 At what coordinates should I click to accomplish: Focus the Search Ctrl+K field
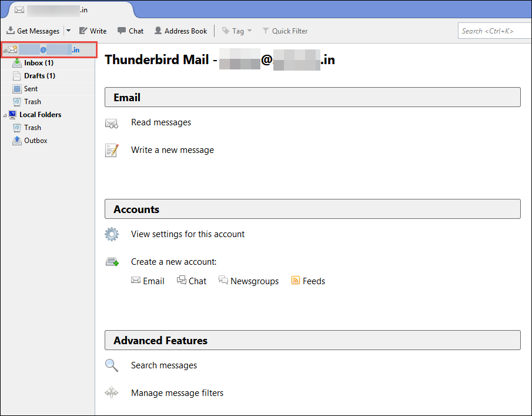(495, 31)
